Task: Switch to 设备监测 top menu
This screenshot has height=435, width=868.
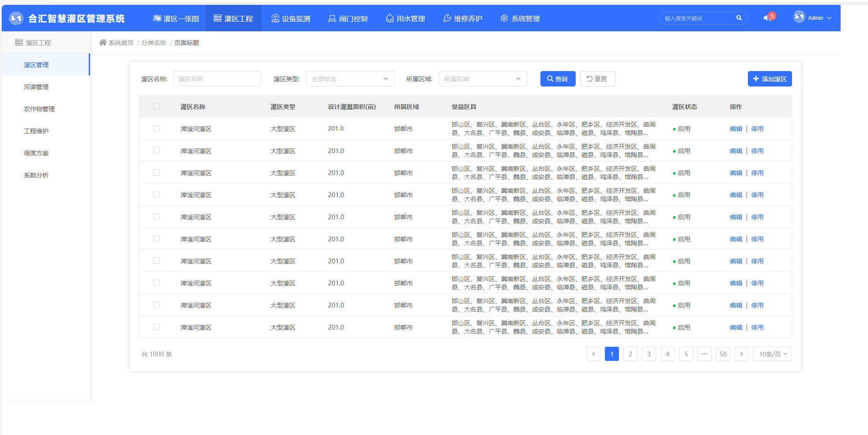Action: [x=291, y=19]
